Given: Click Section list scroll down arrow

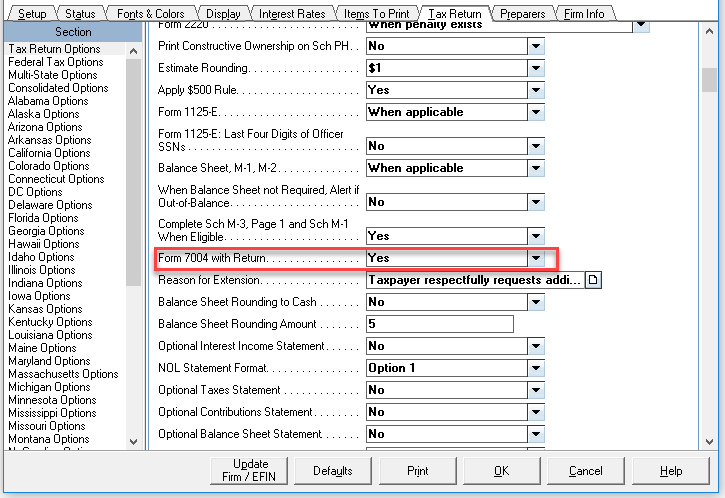Looking at the screenshot, I should [134, 442].
